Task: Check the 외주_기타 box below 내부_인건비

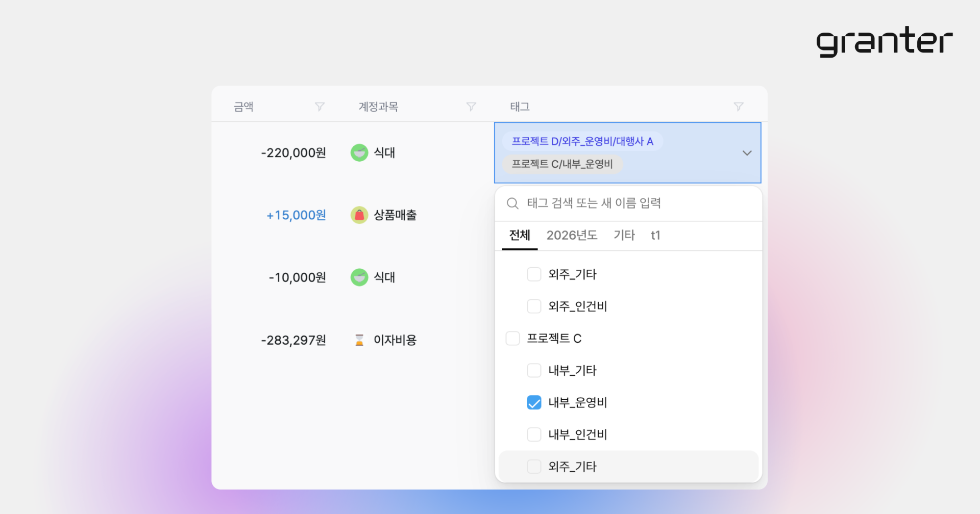Action: point(534,467)
